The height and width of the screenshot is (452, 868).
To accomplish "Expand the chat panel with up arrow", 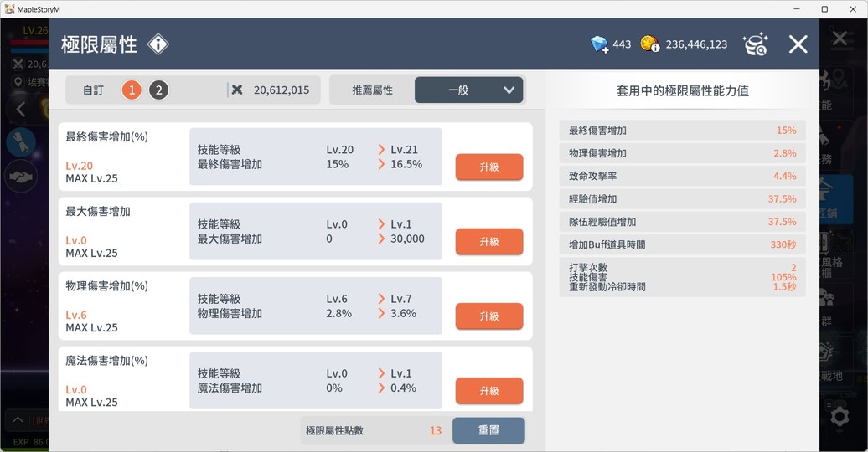I will 18,419.
